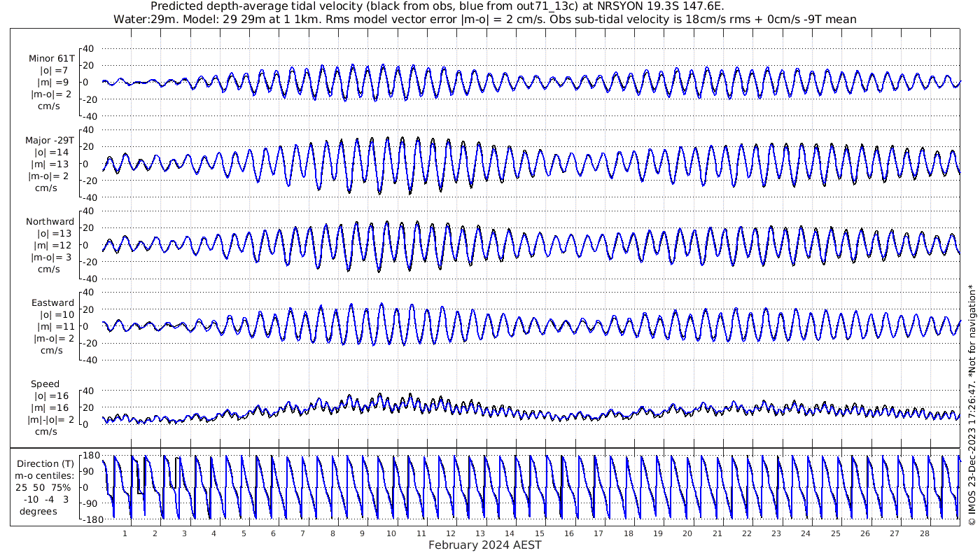Select the 'Minor 61T' panel label

(51, 58)
